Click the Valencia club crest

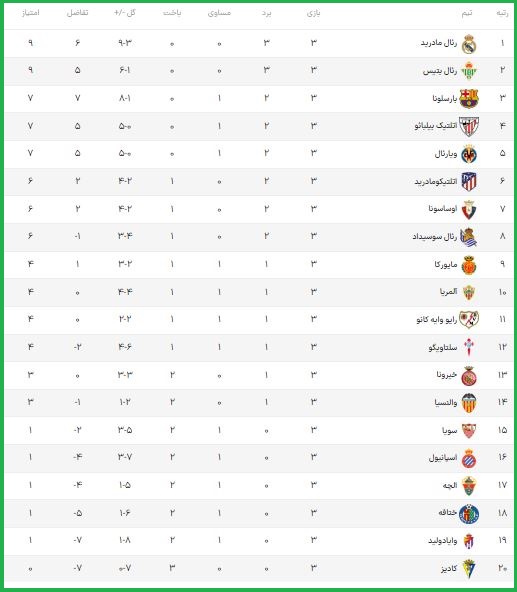469,403
